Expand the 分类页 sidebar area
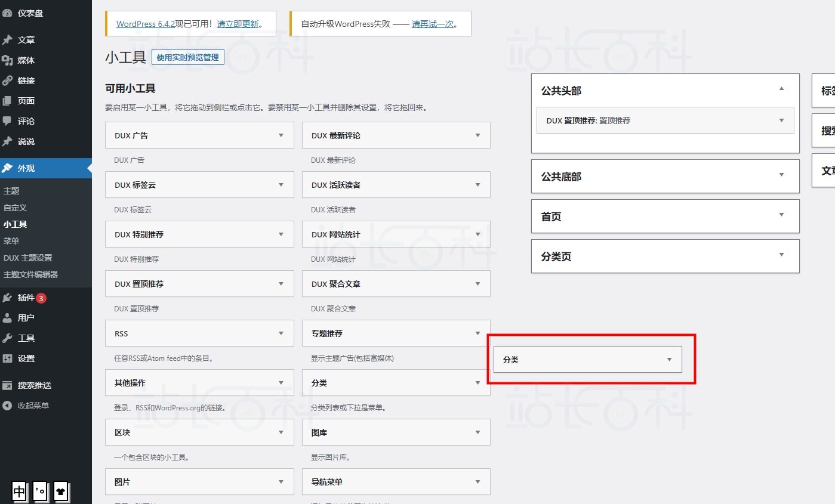Viewport: 835px width, 504px height. [782, 255]
